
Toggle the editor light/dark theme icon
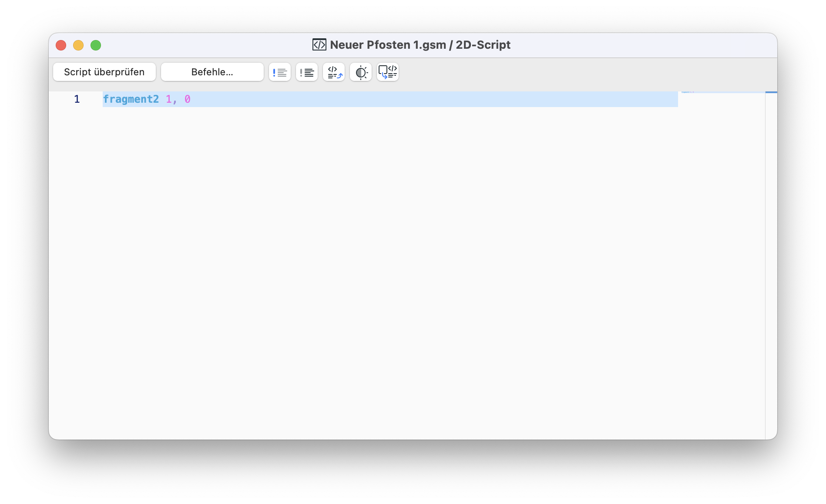361,72
